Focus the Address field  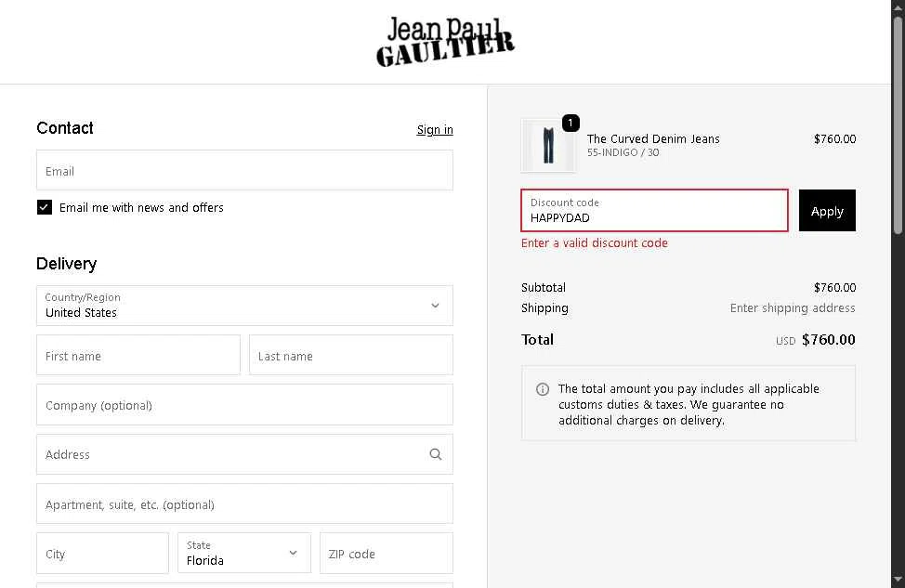tap(244, 454)
